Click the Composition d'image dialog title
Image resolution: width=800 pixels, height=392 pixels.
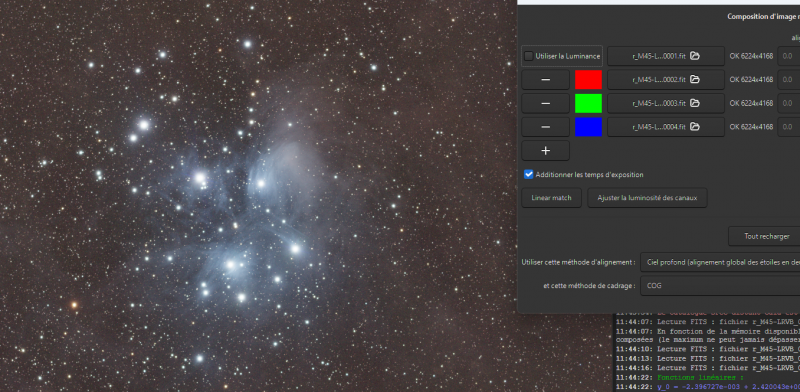pos(763,17)
